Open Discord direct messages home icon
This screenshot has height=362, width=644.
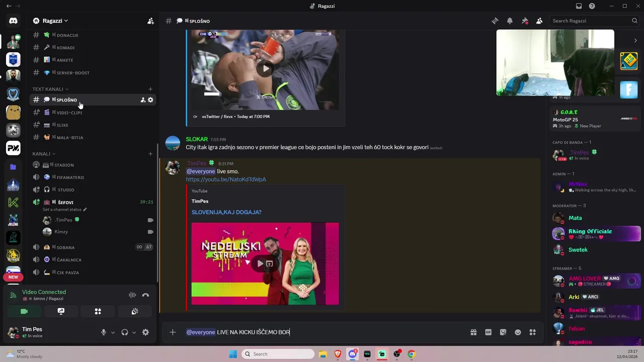(13, 21)
